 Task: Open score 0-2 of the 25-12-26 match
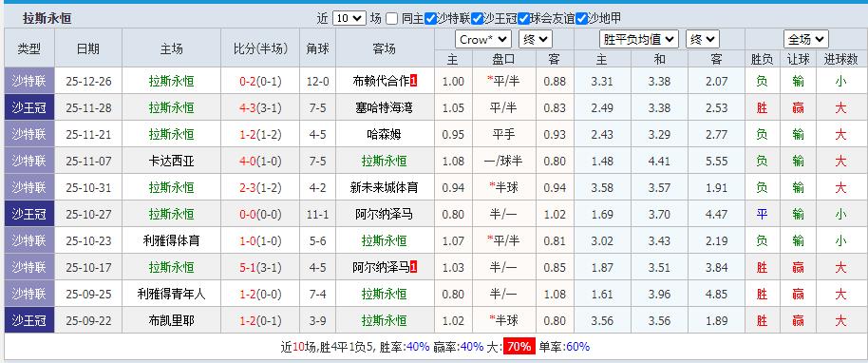coord(247,82)
